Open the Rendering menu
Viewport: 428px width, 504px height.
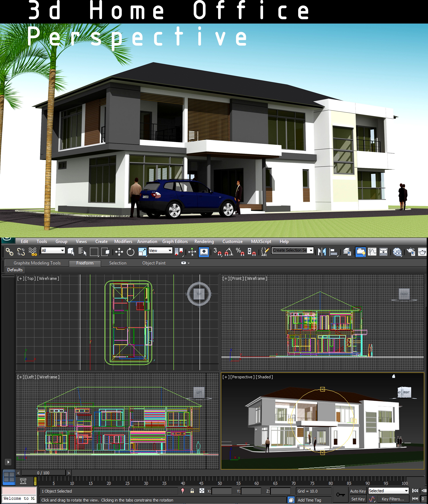(204, 242)
